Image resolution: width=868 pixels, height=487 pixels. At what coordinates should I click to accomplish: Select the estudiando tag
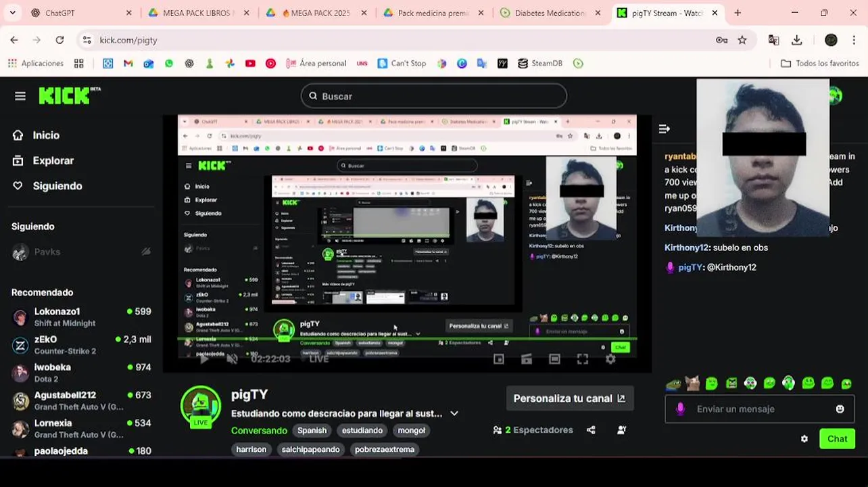[362, 430]
